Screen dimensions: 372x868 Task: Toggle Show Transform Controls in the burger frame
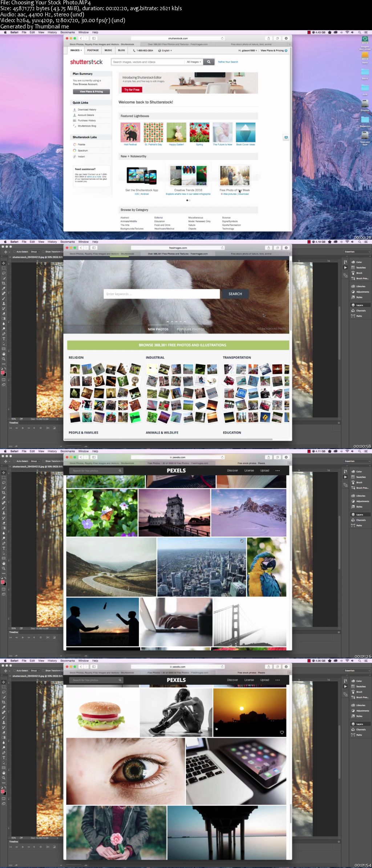43,671
